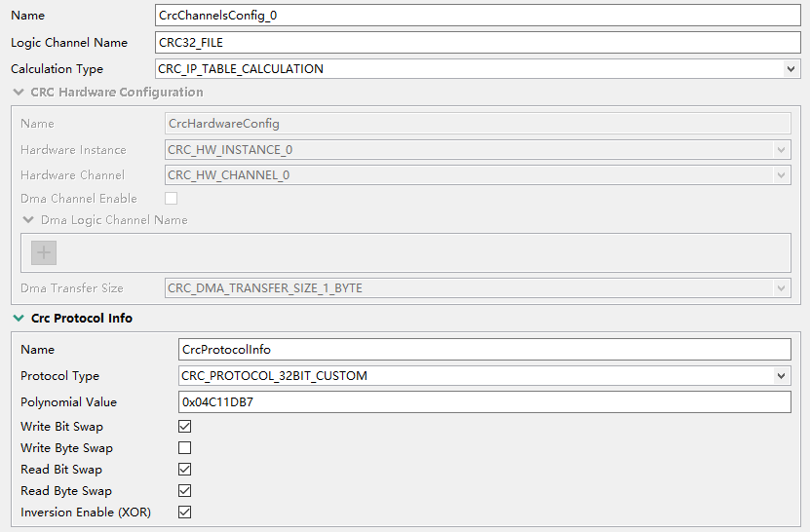810x532 pixels.
Task: Uncheck the Read Bit Swap checkbox
Action: [x=185, y=470]
